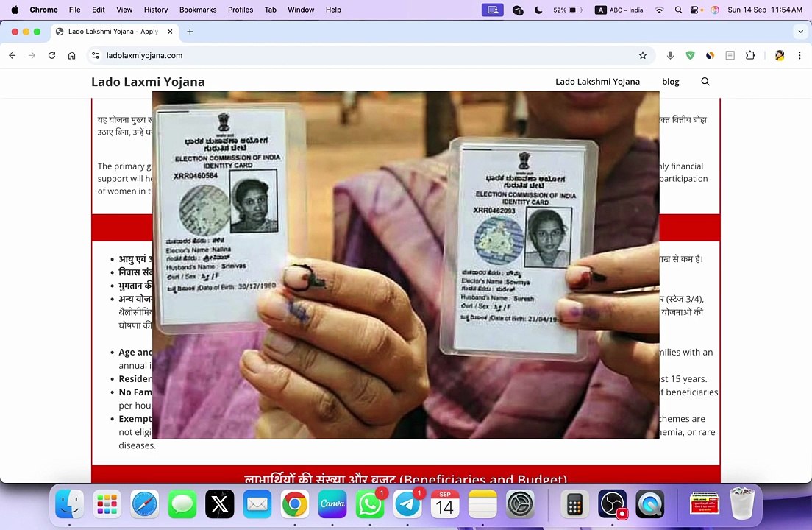Open the Edit menu
812x530 pixels.
coord(99,10)
